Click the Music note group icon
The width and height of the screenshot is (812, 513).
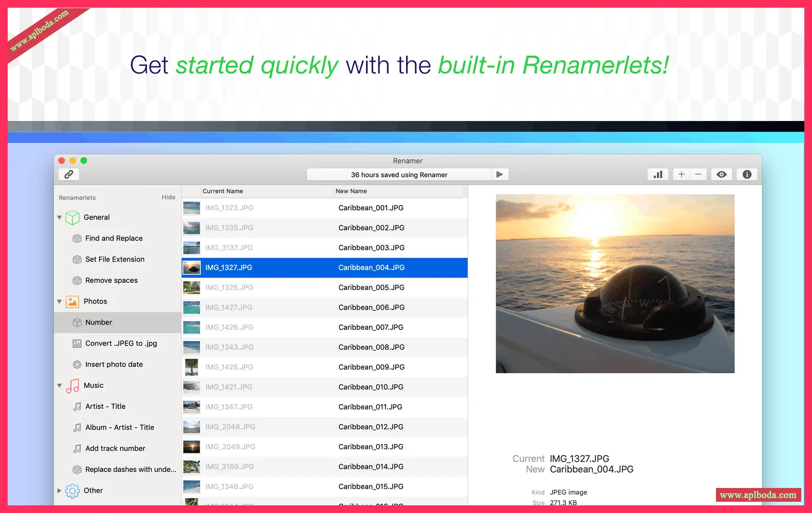73,386
